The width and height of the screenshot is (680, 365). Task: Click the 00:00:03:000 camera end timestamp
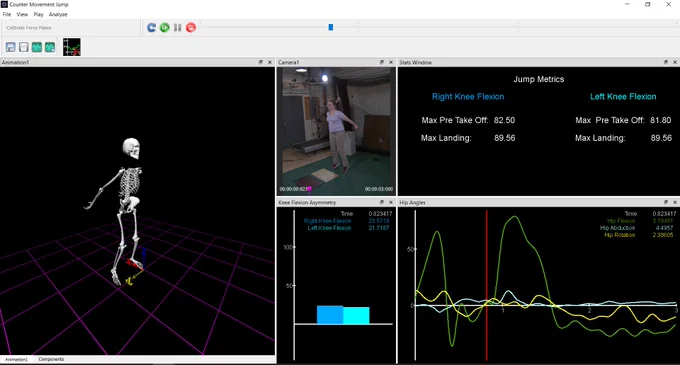(379, 189)
